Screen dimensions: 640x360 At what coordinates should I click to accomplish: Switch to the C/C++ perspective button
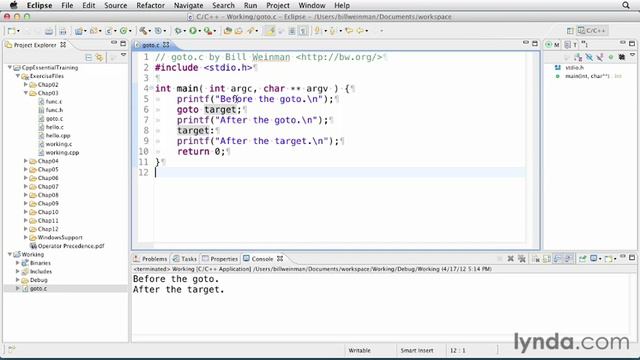click(x=592, y=31)
